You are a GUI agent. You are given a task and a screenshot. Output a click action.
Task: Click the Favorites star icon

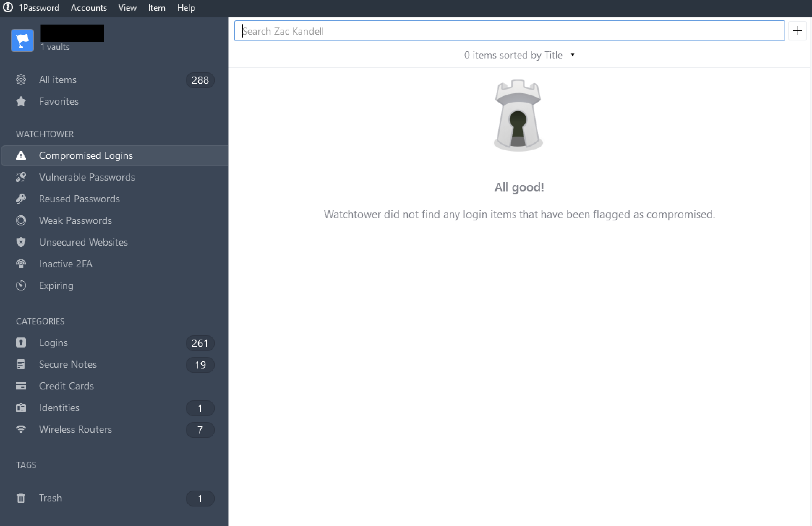[x=21, y=101]
